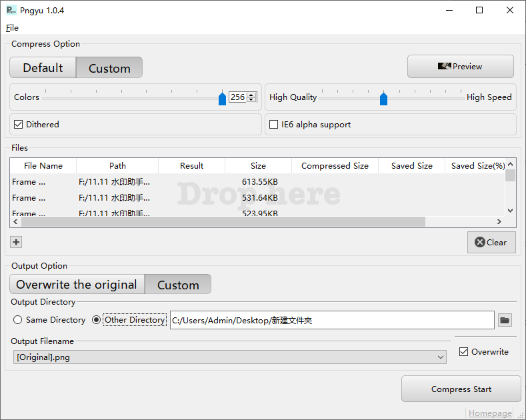Screen dimensions: 526x420
Task: Open the File menu
Action: (12, 28)
